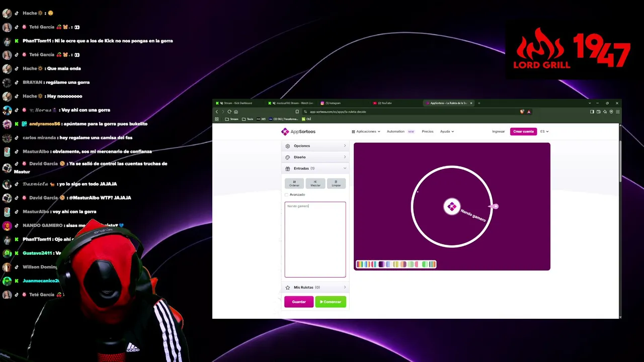This screenshot has width=644, height=362.
Task: Collapse the Entradas section
Action: pos(315,168)
